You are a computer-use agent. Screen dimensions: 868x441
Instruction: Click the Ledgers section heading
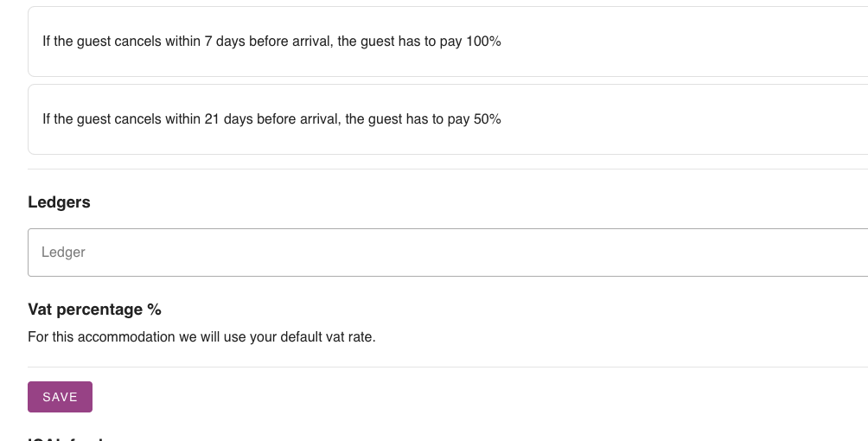[x=59, y=202]
